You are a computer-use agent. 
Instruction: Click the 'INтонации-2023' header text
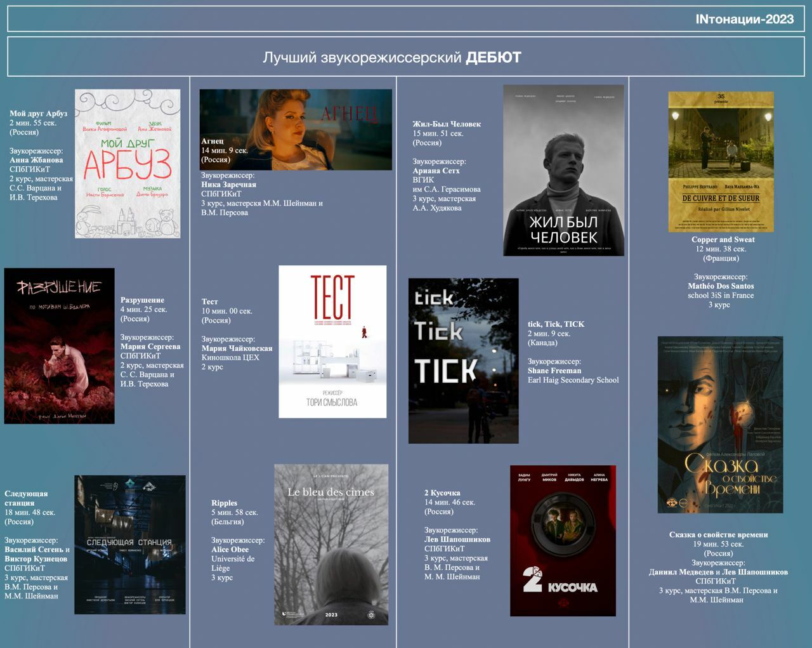[744, 19]
